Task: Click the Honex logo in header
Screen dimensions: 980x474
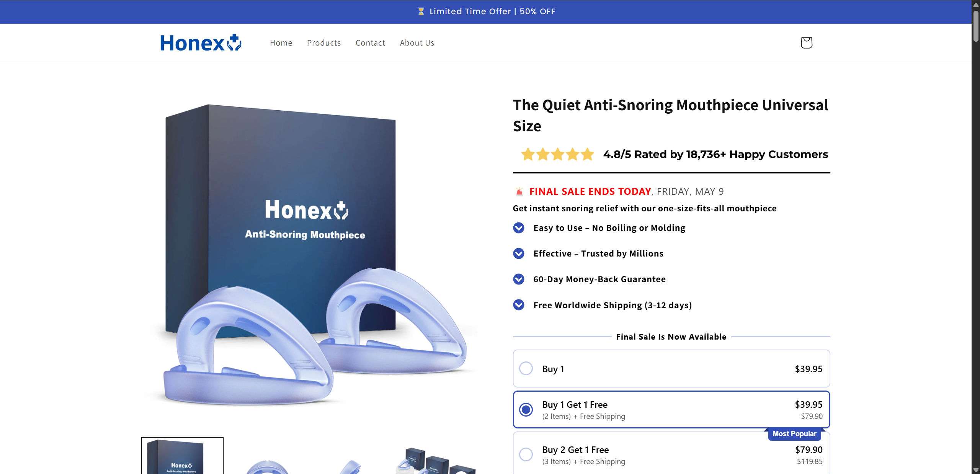Action: click(201, 42)
